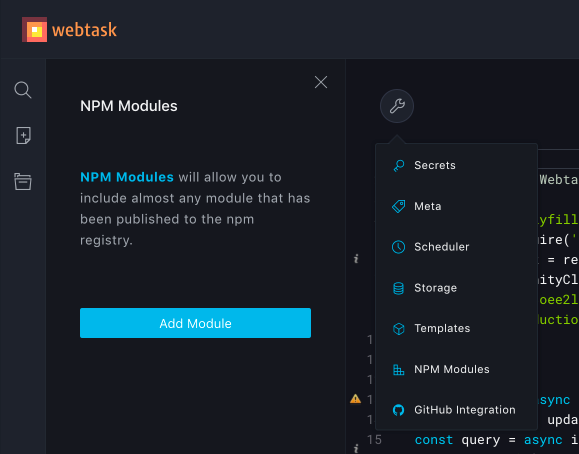Select Secrets from the tools menu

tap(456, 165)
